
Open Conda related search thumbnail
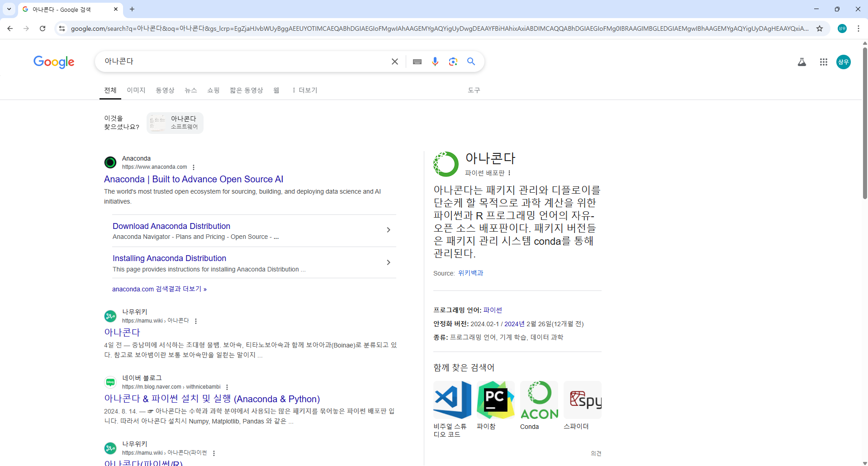coord(539,400)
